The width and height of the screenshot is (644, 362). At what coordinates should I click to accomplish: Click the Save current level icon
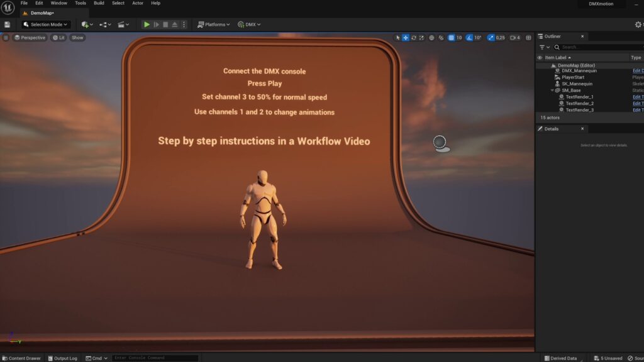click(x=7, y=25)
